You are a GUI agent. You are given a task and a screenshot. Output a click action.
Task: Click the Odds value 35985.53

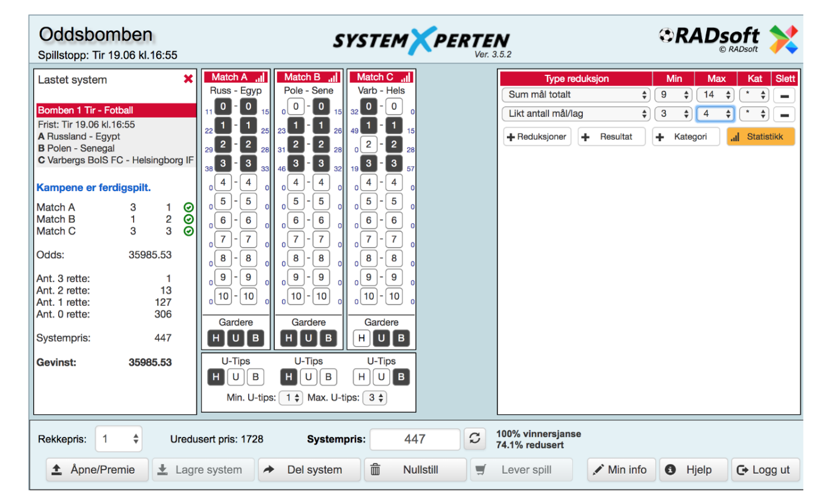[x=150, y=255]
